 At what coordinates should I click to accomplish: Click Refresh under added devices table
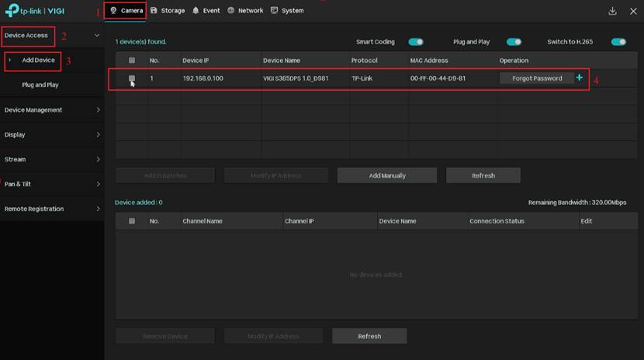point(369,336)
